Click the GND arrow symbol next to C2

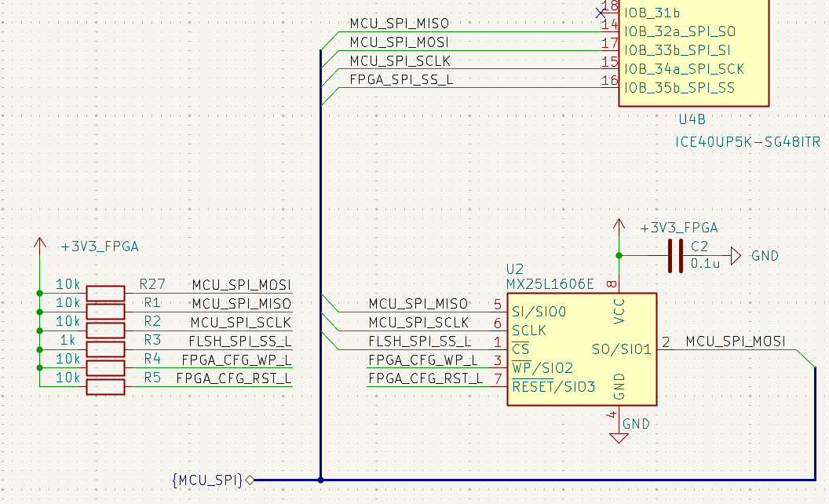tap(736, 256)
